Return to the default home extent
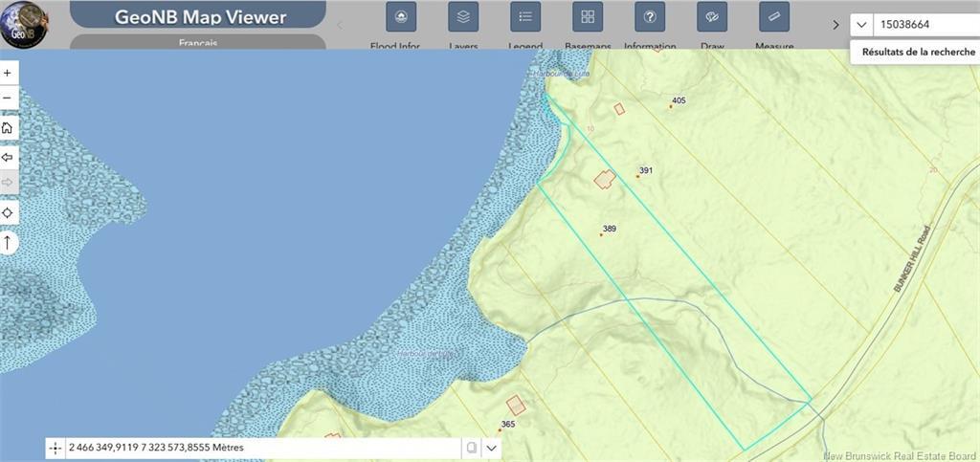Screen dimensions: 980x462 coord(8,128)
